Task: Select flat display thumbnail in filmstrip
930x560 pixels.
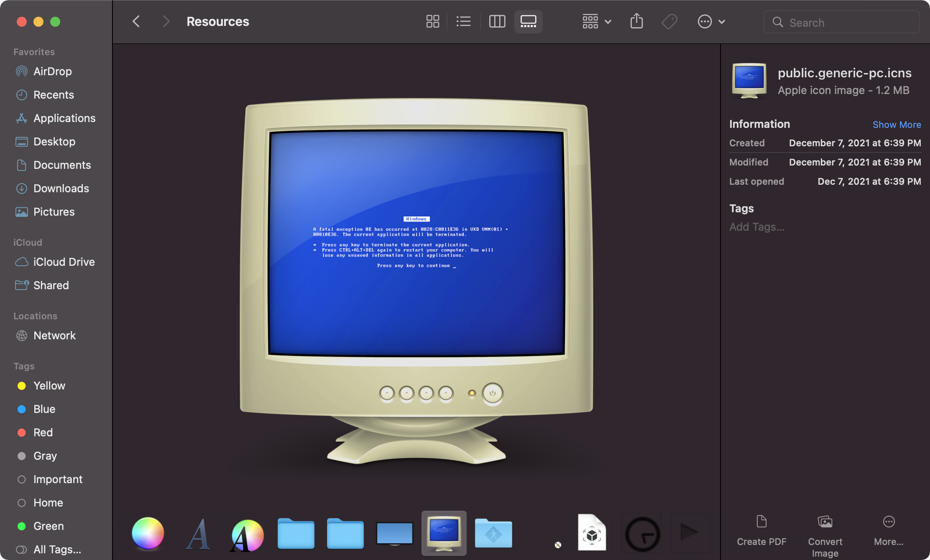Action: click(x=395, y=533)
